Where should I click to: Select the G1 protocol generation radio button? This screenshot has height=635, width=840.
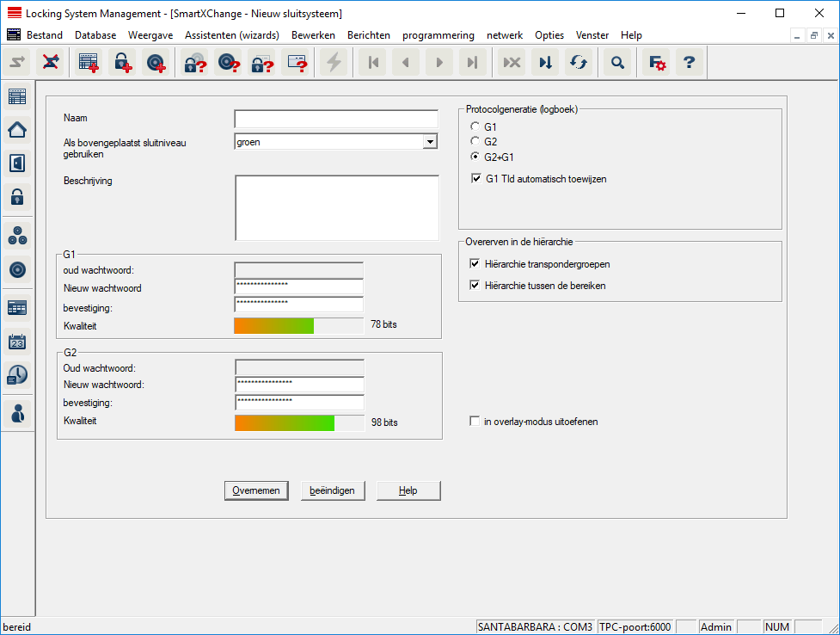point(475,126)
